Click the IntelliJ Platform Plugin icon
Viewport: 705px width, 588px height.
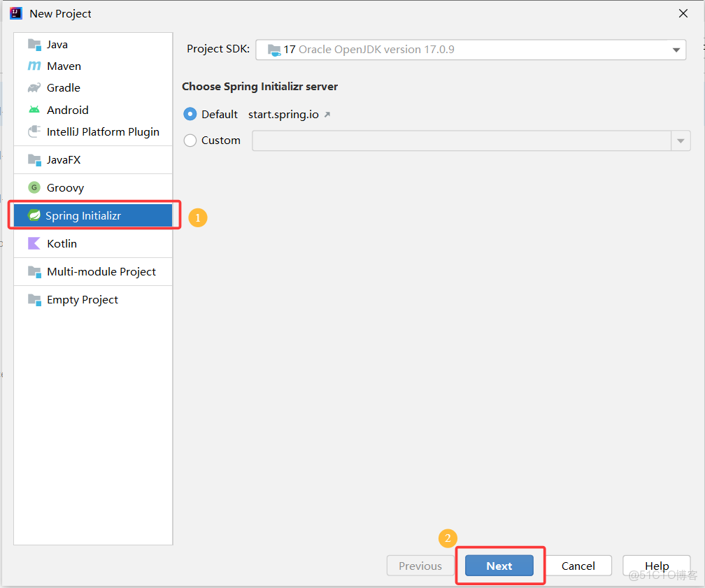click(34, 131)
